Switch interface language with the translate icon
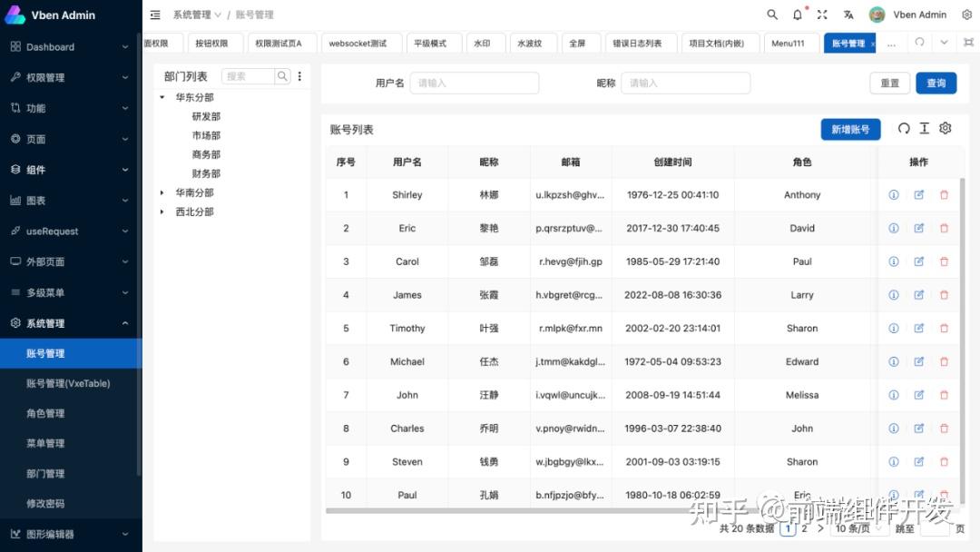 (x=848, y=15)
